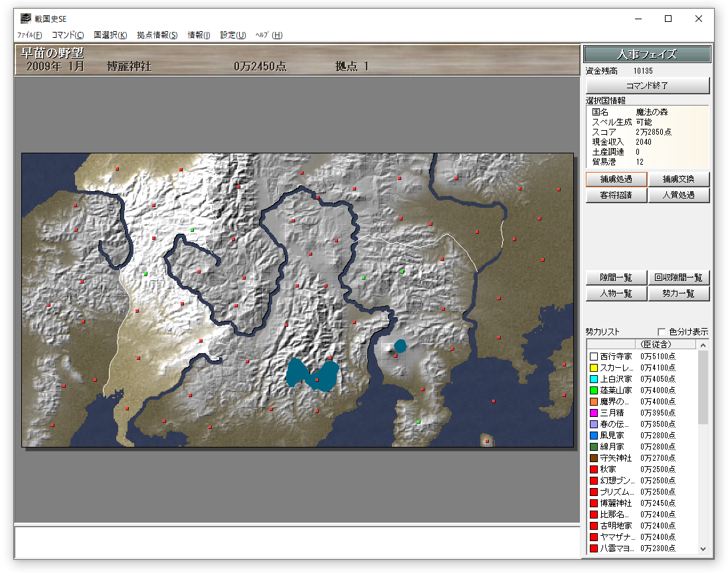Click the 捕虜処遇 button
This screenshot has height=573, width=728.
(x=616, y=179)
